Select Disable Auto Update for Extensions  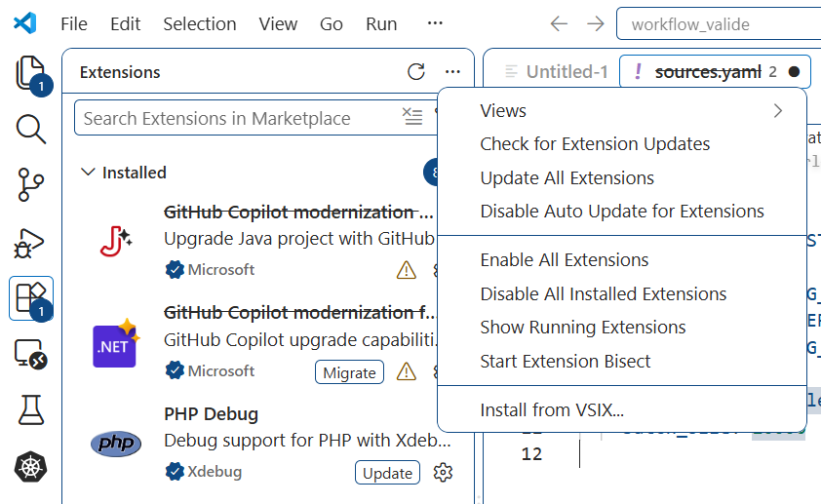click(x=621, y=211)
